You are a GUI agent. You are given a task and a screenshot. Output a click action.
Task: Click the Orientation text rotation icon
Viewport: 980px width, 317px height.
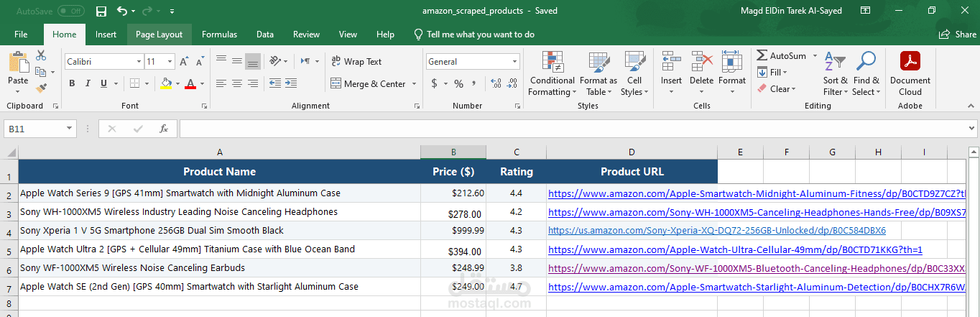click(x=274, y=61)
